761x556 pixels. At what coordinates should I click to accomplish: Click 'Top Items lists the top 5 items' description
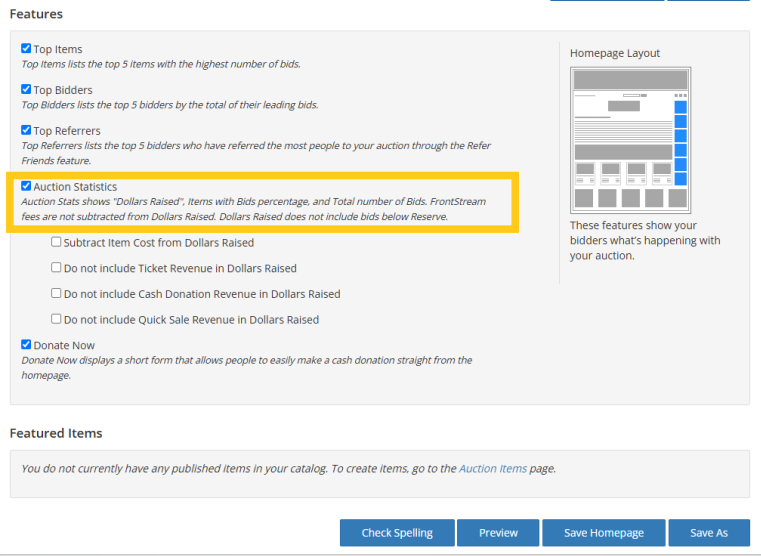161,64
